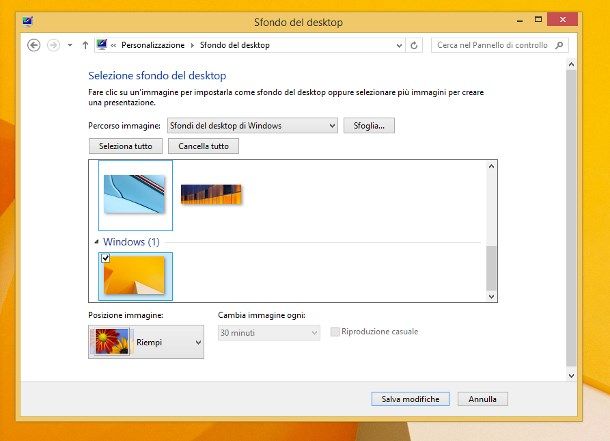Open the 30 minuti interval dropdown
The width and height of the screenshot is (610, 441).
pos(269,333)
